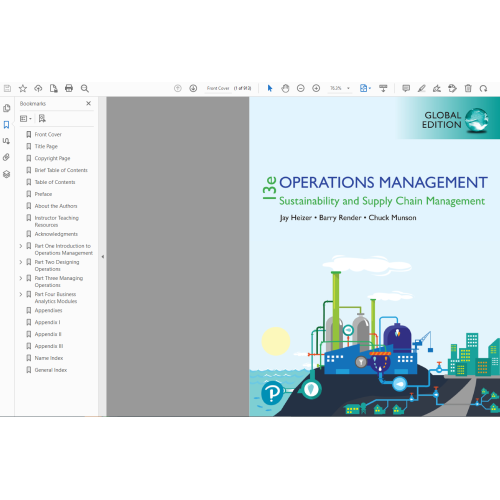Click the zoom out minus button
The image size is (500, 500).
tap(301, 88)
